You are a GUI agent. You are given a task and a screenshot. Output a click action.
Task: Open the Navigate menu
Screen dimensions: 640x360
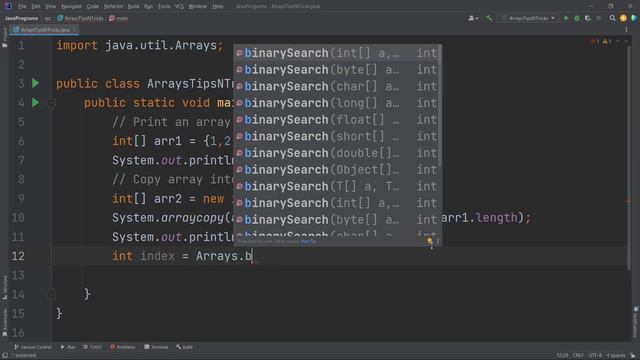pyautogui.click(x=71, y=7)
